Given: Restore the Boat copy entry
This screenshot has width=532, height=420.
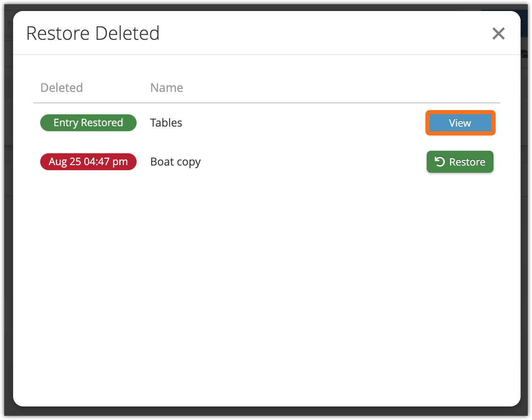Looking at the screenshot, I should click(x=460, y=162).
